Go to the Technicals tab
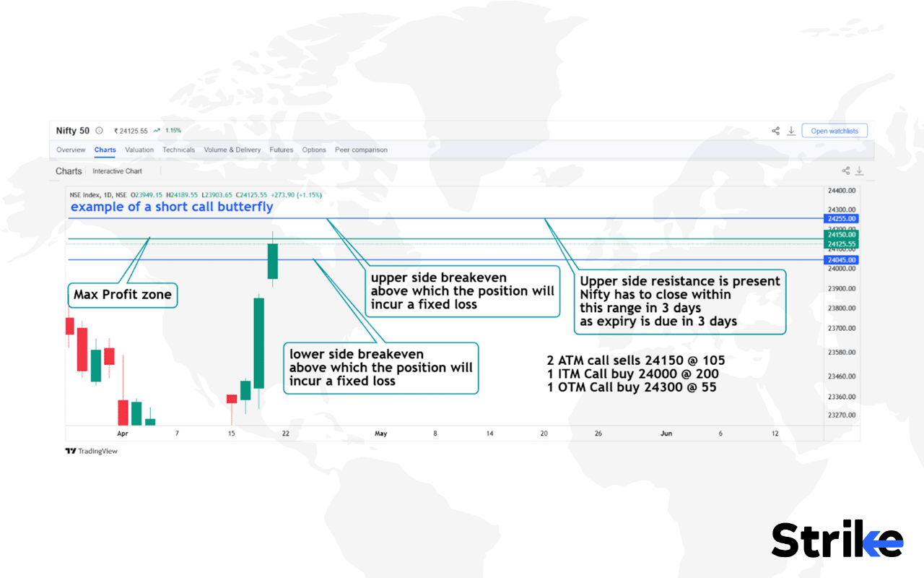The width and height of the screenshot is (924, 578). click(178, 150)
